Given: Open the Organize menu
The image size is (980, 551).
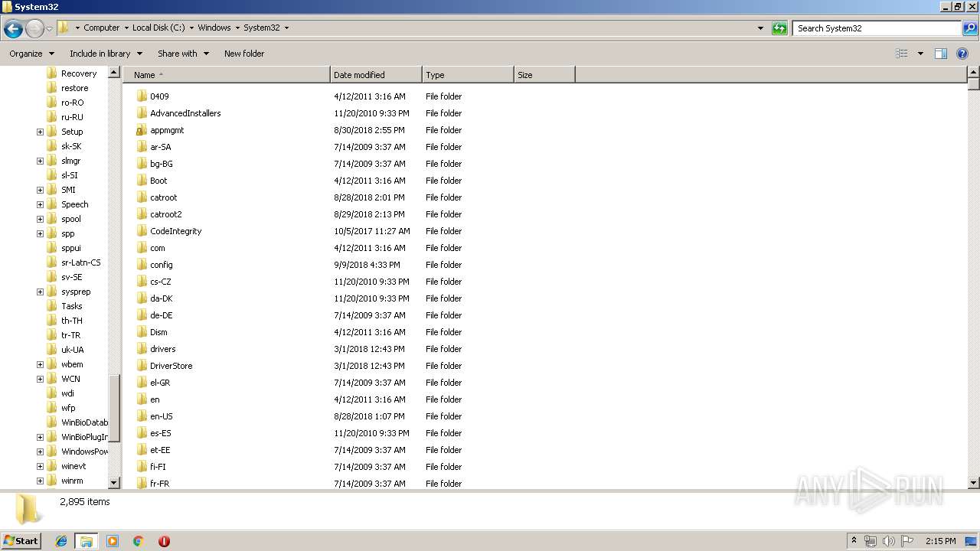Looking at the screenshot, I should tap(32, 54).
